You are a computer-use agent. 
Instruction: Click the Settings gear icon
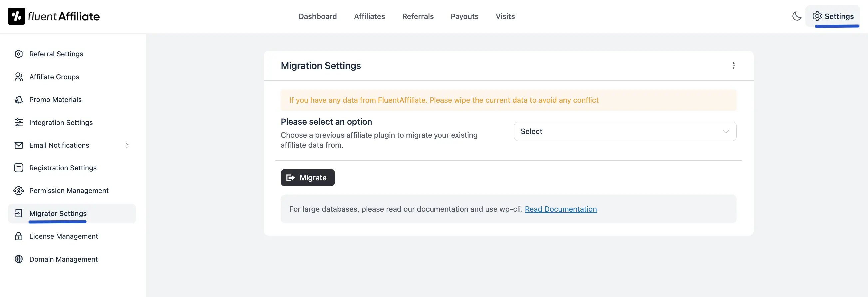click(817, 16)
